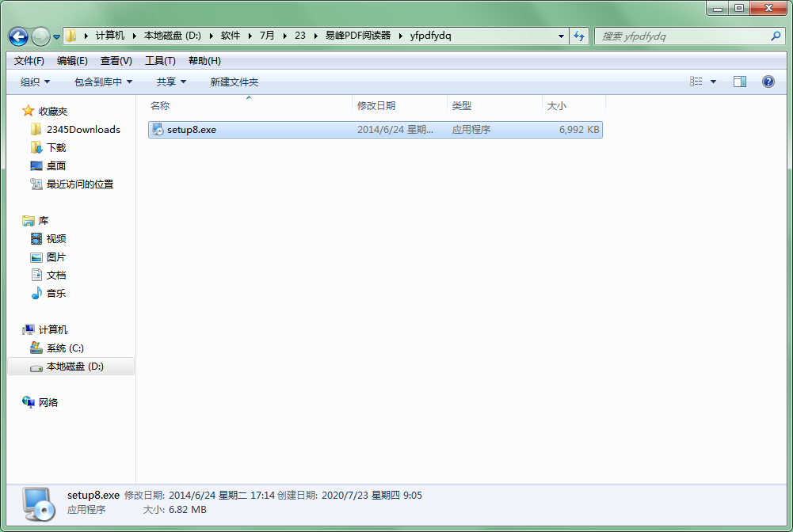Click the search magnifier icon
Image resolution: width=793 pixels, height=532 pixels.
point(776,36)
